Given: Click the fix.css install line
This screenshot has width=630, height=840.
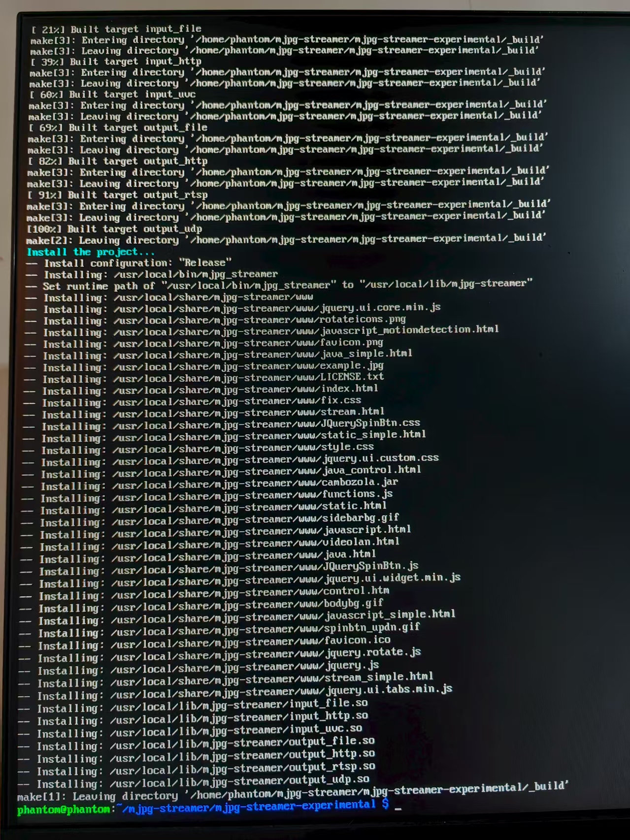Looking at the screenshot, I should (x=193, y=402).
